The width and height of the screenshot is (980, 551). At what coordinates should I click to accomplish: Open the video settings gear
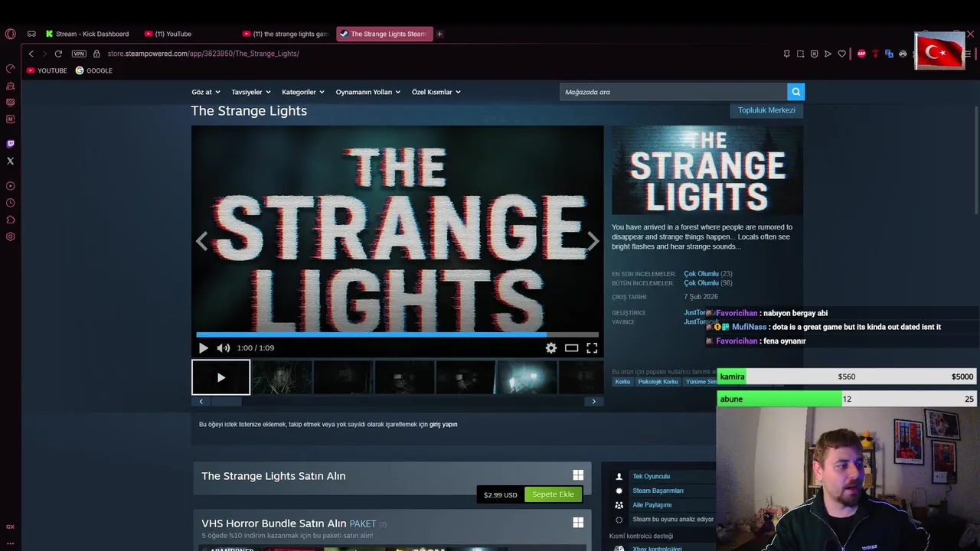[551, 347]
